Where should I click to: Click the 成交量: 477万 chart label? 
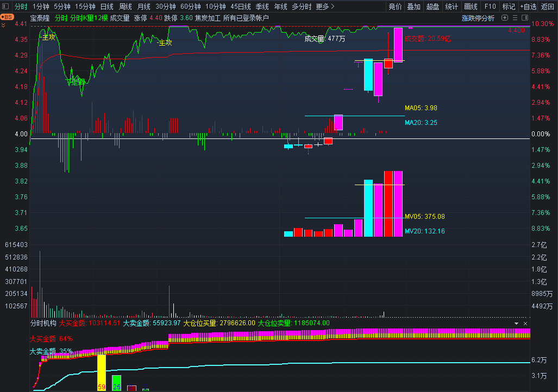(324, 39)
